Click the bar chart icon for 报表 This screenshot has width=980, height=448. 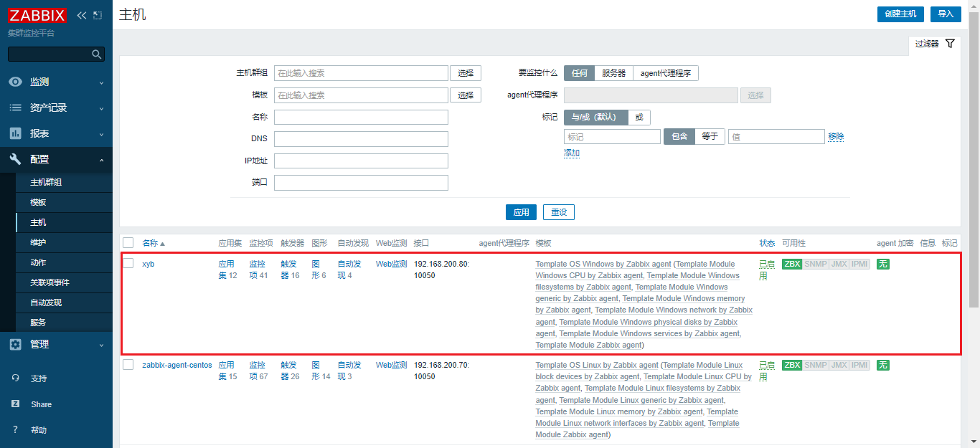15,133
